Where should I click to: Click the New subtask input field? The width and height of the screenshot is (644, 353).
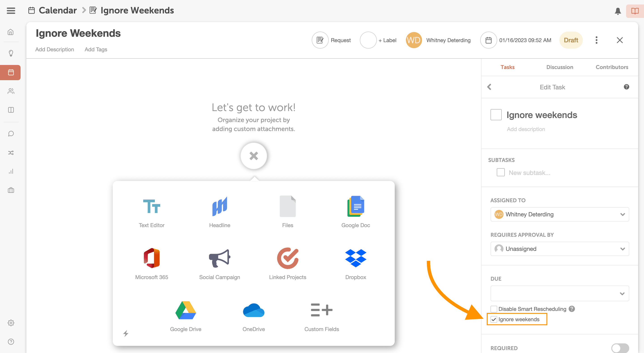point(529,173)
